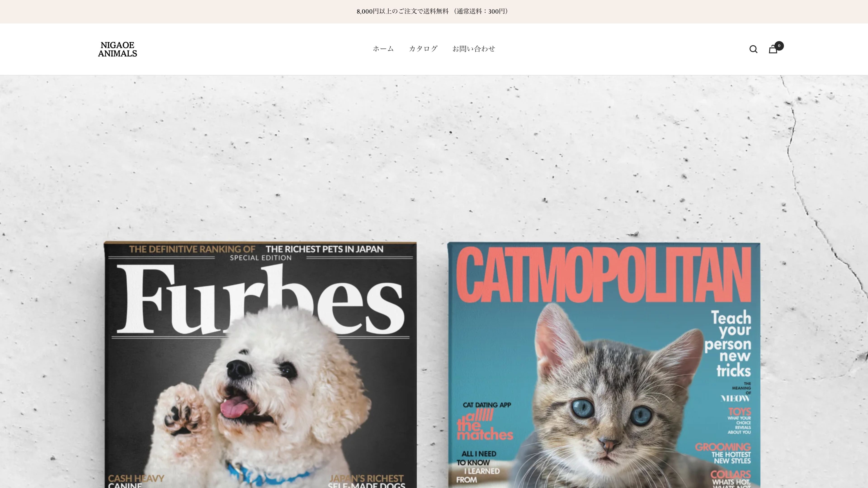
Task: Select the Furbes dog magazine cover
Action: pos(260,365)
